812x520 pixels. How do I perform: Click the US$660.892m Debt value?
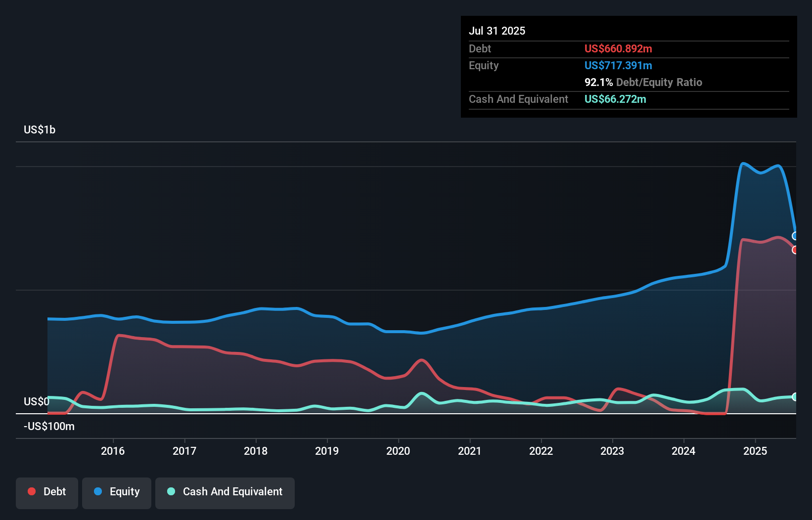tap(618, 48)
